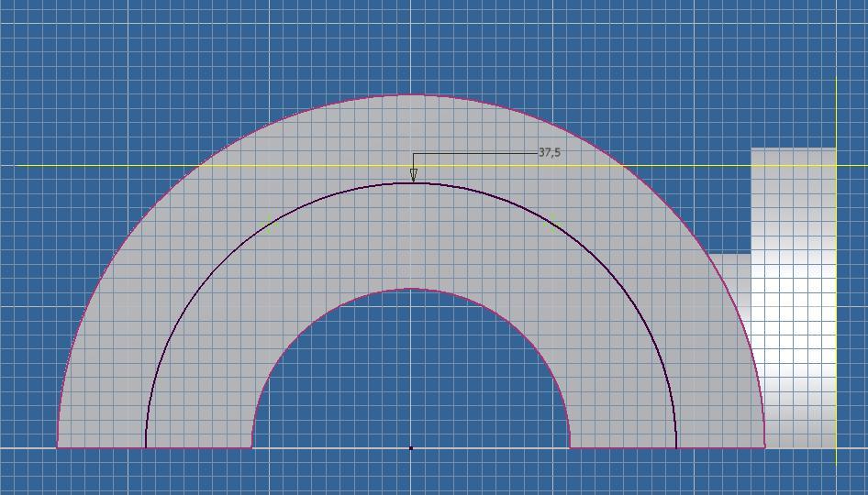Click the sketch center point at arc origin

click(x=411, y=448)
